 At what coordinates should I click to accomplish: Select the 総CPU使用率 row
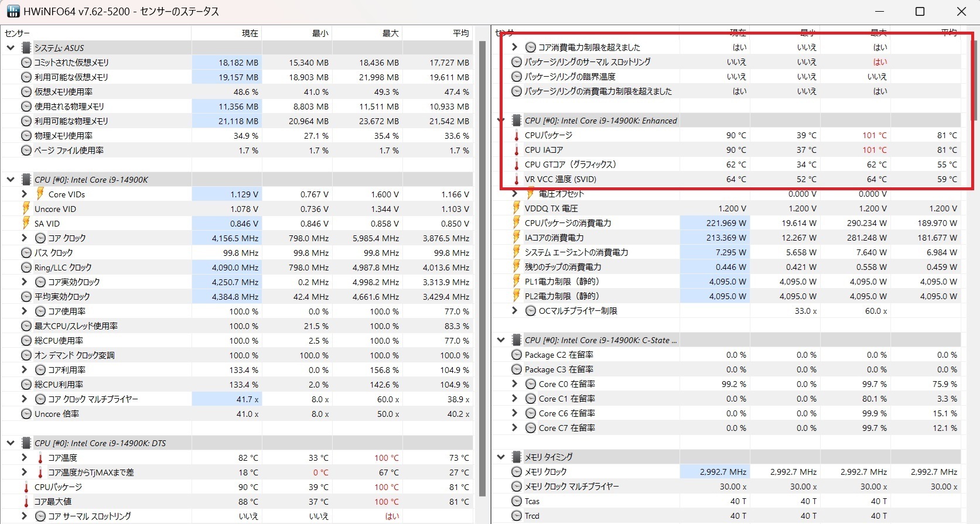[x=237, y=340]
